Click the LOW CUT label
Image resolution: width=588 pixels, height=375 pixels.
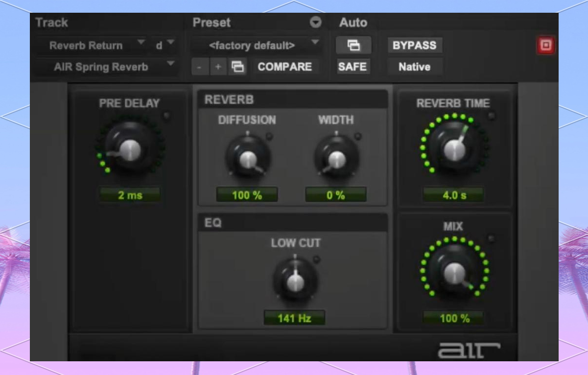[296, 243]
